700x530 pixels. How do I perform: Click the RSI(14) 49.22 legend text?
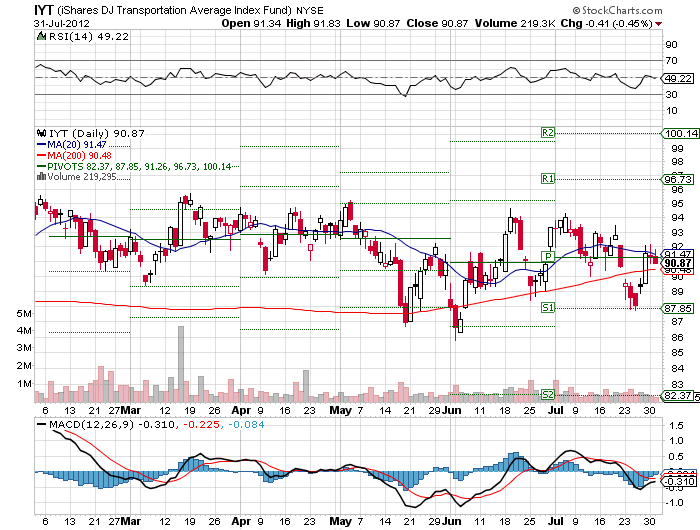coord(88,37)
